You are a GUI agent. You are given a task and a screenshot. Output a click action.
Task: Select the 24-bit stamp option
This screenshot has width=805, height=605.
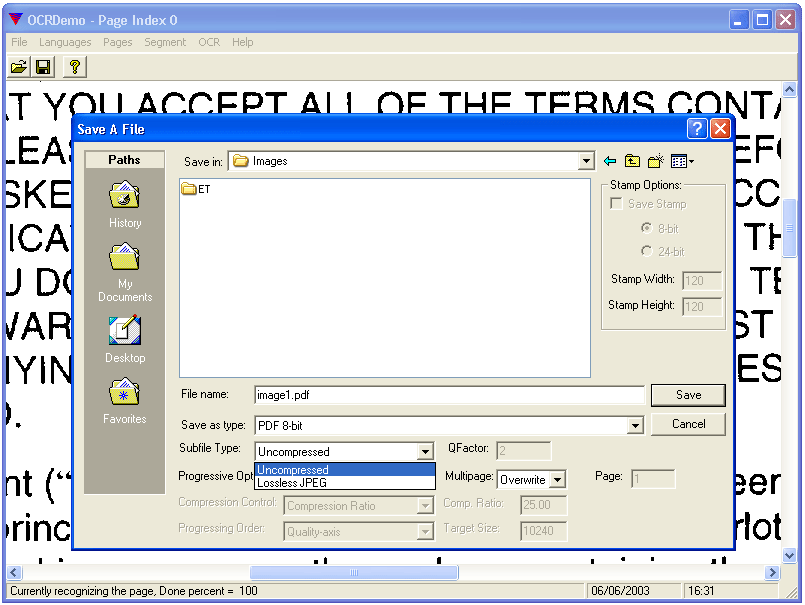tap(649, 250)
